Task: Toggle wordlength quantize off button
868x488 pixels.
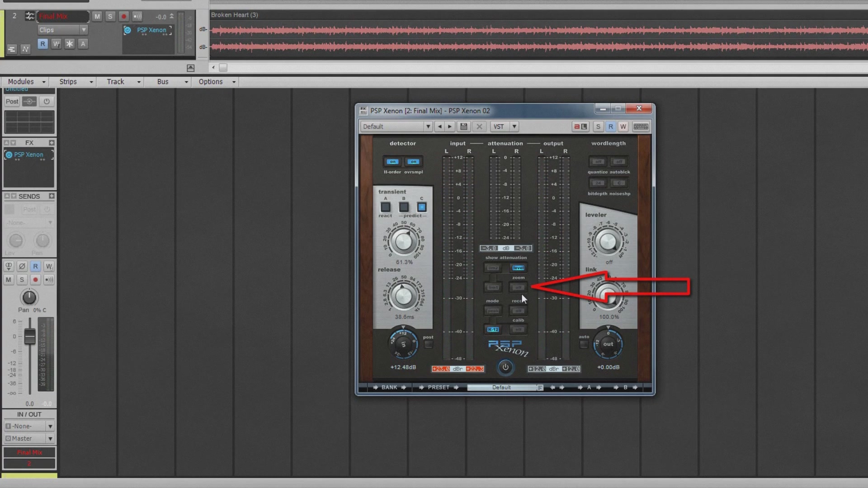Action: click(x=598, y=162)
